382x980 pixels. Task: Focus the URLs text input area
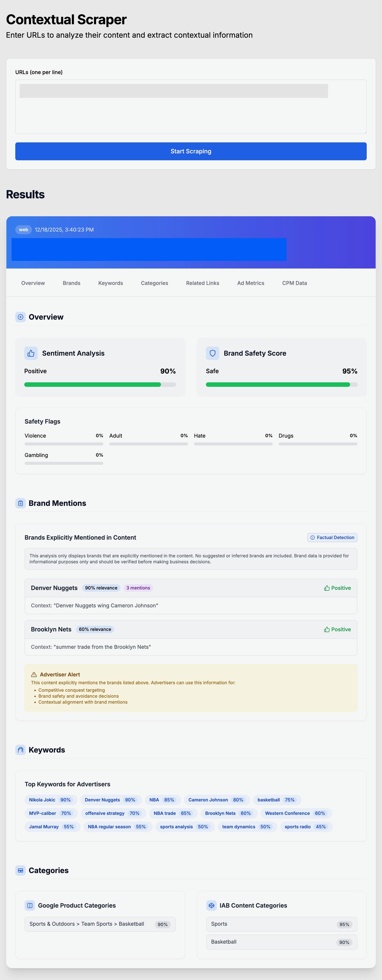(191, 114)
